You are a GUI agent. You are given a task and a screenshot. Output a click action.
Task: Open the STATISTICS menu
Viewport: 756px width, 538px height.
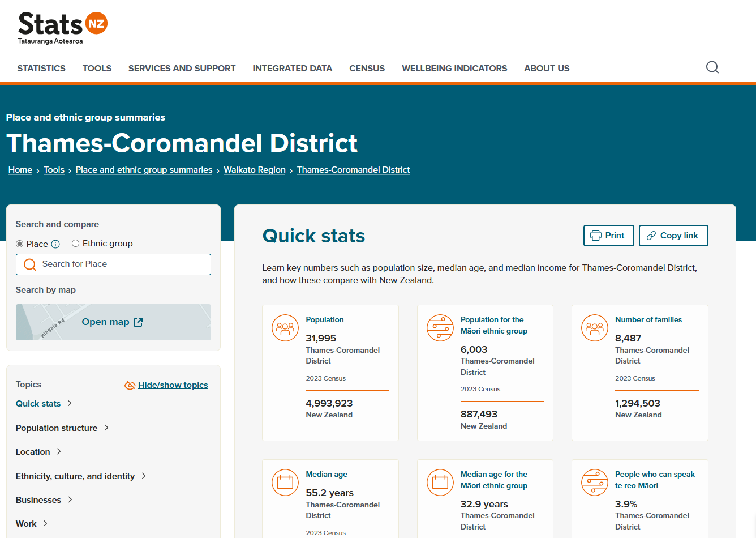pos(41,69)
